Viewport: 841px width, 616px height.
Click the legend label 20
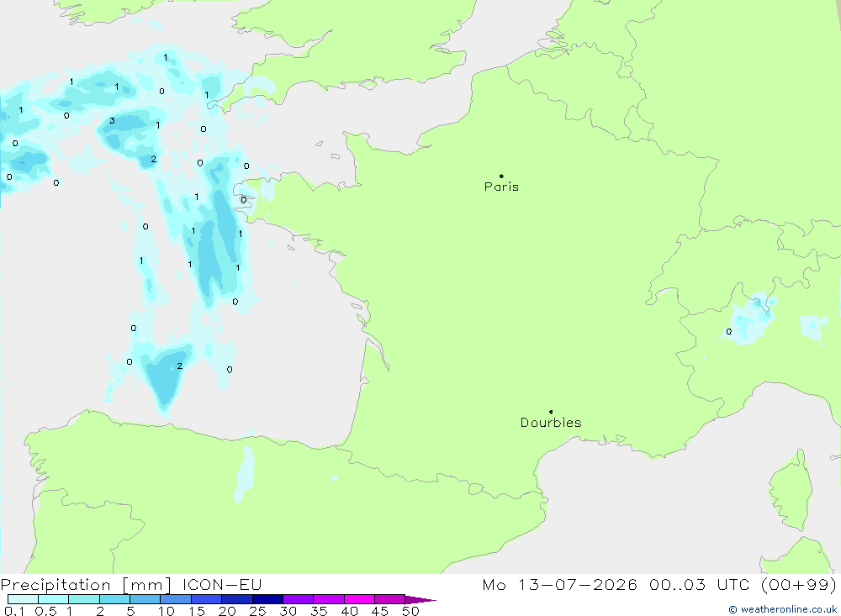point(227,611)
